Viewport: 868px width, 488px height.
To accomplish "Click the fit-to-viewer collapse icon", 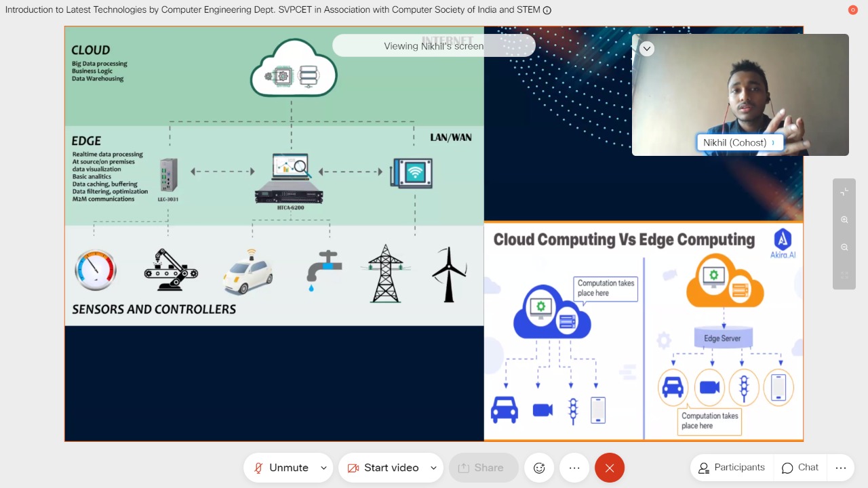I will [844, 192].
